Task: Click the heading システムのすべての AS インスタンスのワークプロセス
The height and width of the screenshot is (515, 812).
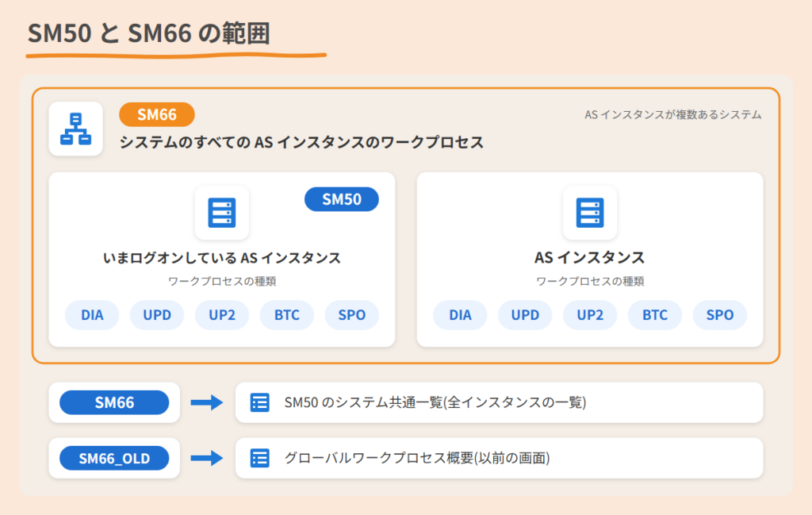Action: tap(301, 142)
